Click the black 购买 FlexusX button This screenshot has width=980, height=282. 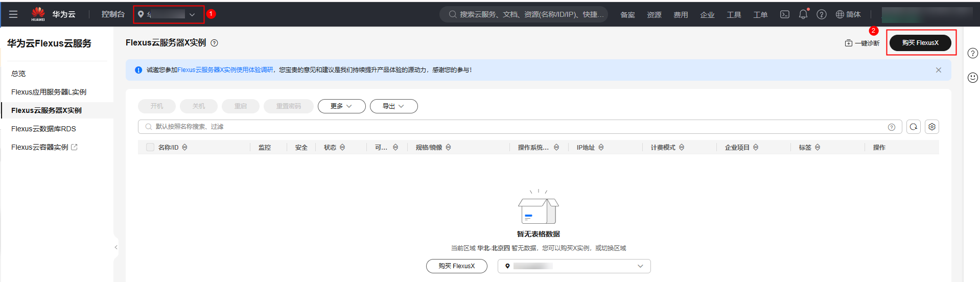pos(920,43)
